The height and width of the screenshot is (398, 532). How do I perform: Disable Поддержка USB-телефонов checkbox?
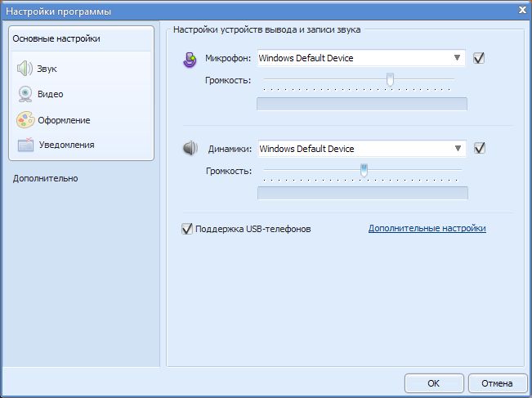187,229
